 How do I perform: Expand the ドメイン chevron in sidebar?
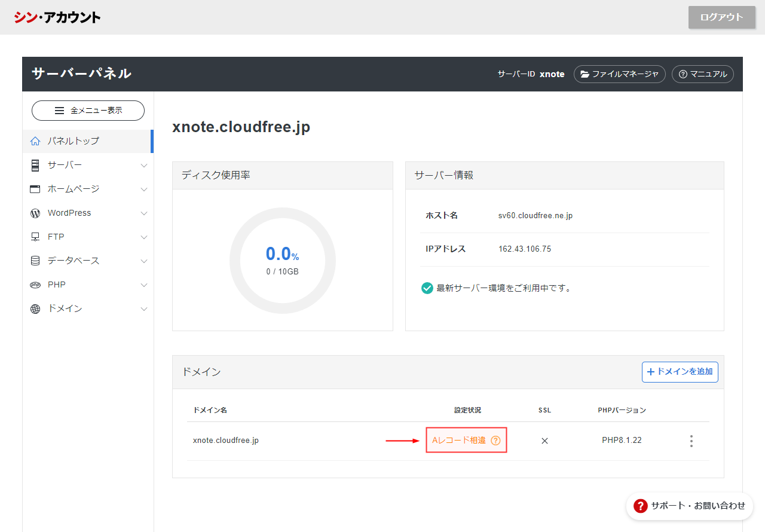click(x=143, y=308)
